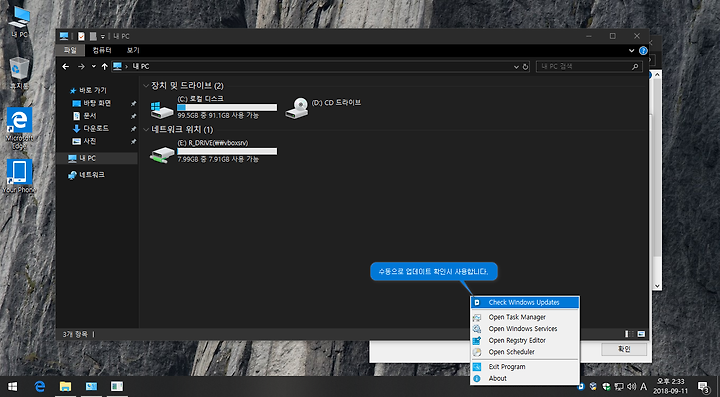Expand the ribbon with the chevron
Screen dimensions: 720x397
click(x=631, y=50)
